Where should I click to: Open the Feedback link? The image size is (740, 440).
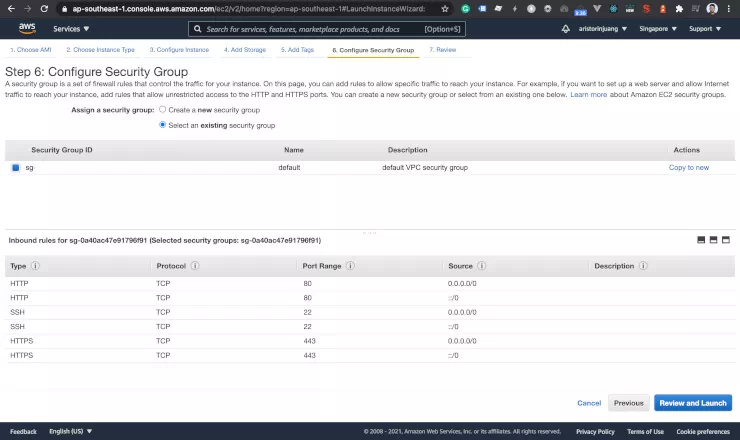pyautogui.click(x=23, y=432)
